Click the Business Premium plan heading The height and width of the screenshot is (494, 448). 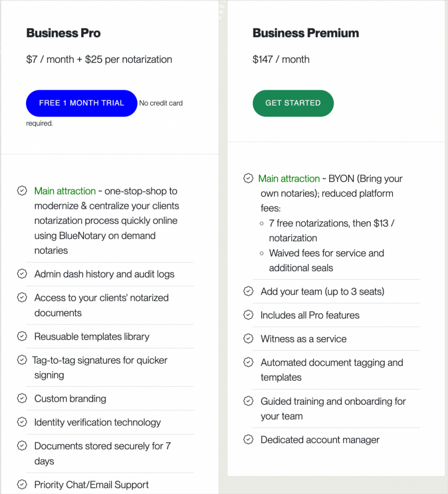click(x=306, y=33)
